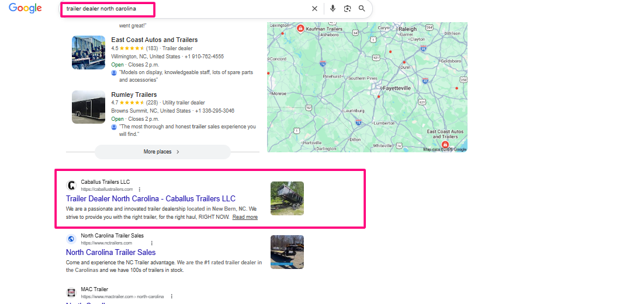This screenshot has width=644, height=304.
Task: Click Fayetteville on the map
Action: [x=396, y=88]
